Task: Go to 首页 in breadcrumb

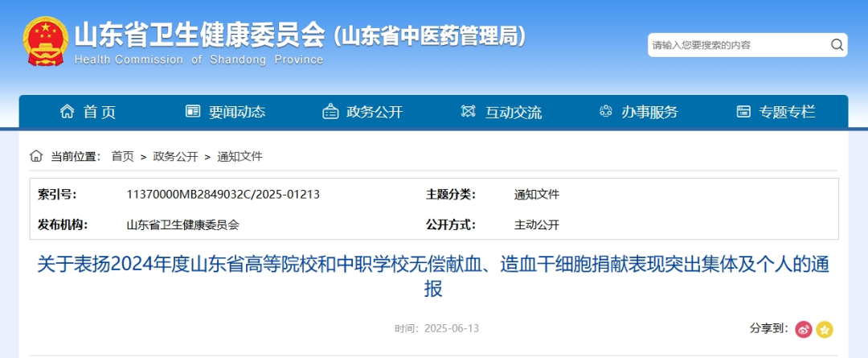Action: tap(122, 156)
